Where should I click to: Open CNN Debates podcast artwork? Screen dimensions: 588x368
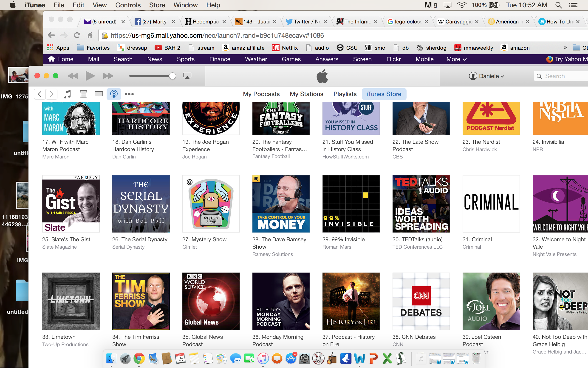[421, 301]
